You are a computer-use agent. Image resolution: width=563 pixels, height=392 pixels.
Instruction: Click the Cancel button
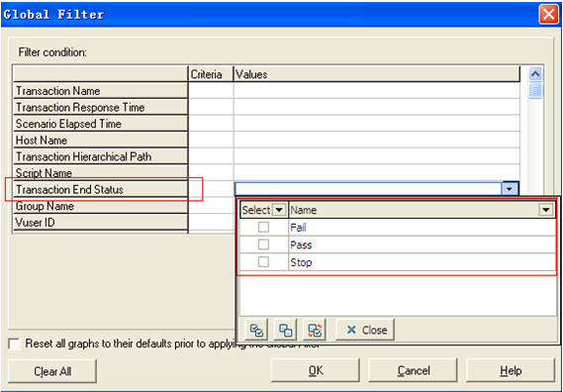tap(413, 370)
